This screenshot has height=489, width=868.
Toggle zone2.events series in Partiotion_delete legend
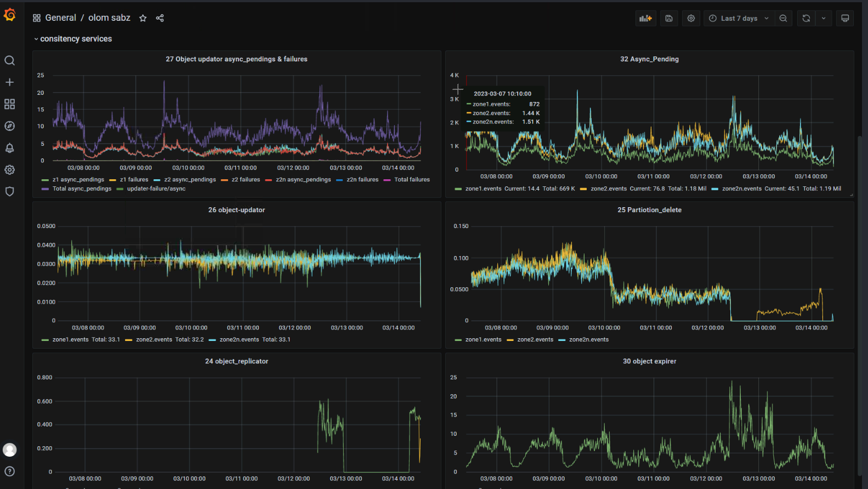(x=535, y=340)
